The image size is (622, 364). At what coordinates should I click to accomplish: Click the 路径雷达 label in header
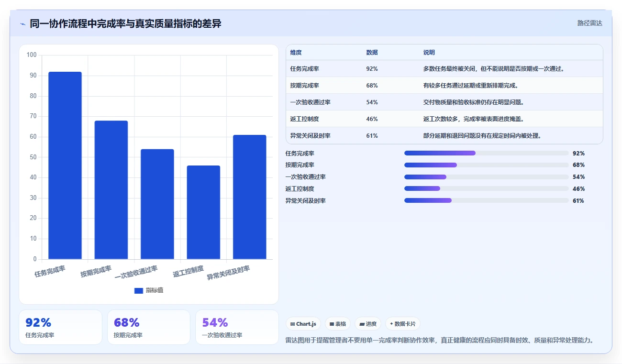click(x=589, y=23)
